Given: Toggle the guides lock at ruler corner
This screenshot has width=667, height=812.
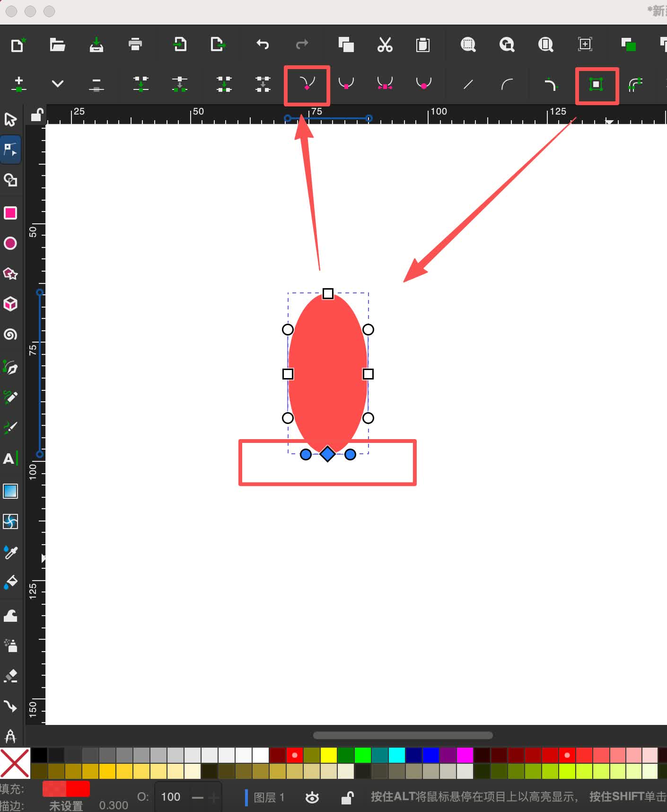Looking at the screenshot, I should [36, 115].
